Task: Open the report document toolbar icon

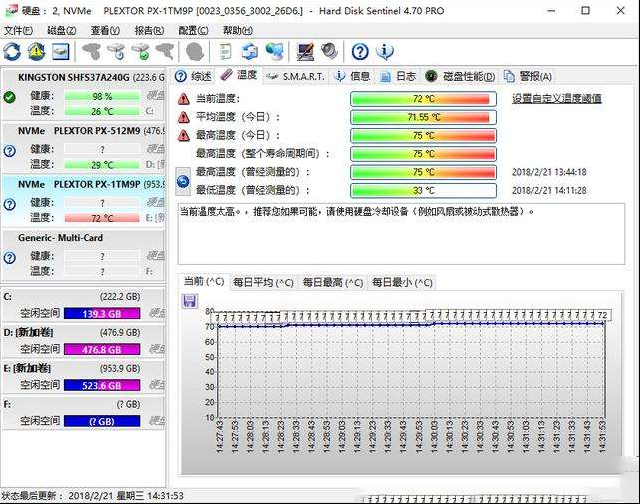Action: coord(225,51)
